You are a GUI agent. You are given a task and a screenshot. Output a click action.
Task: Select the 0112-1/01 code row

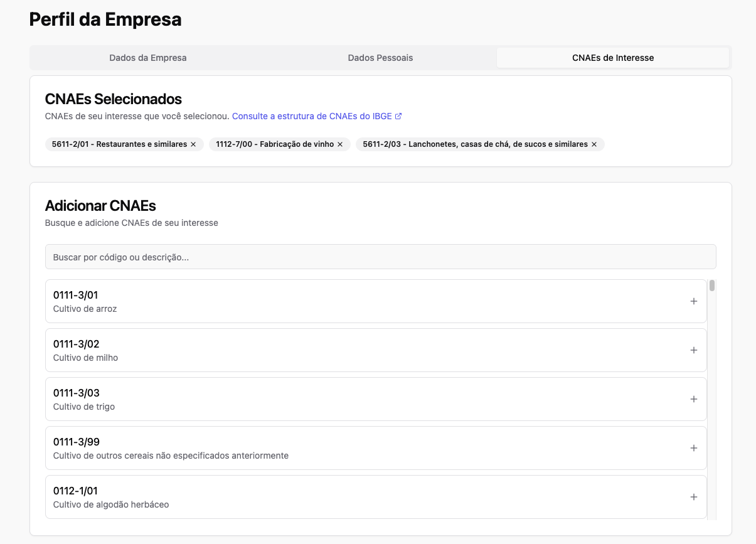(x=364, y=497)
